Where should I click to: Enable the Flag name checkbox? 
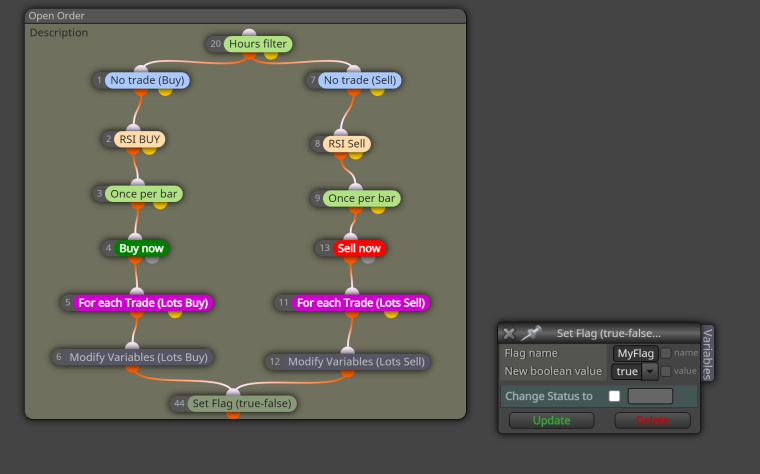[666, 353]
